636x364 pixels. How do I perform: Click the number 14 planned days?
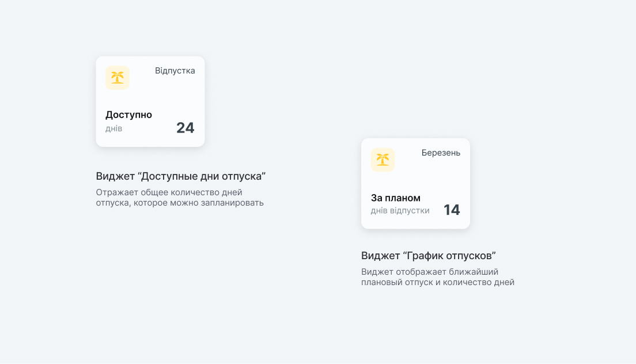[451, 210]
